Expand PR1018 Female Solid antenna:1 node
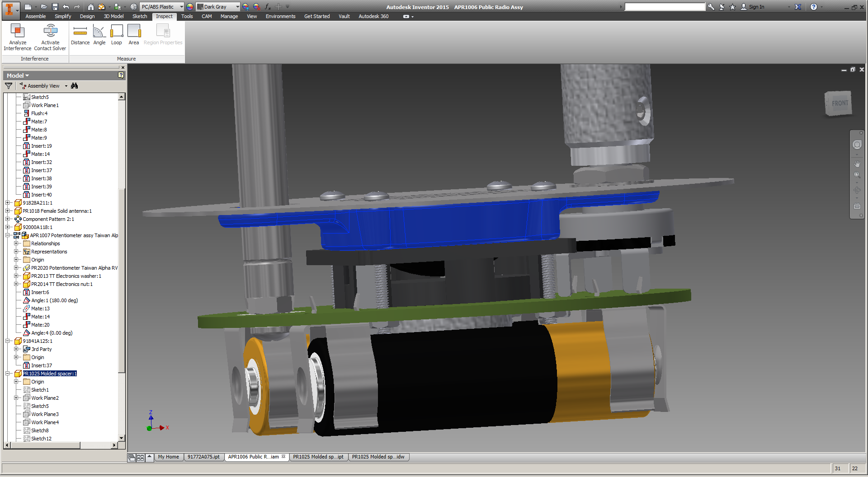868x477 pixels. tap(7, 211)
